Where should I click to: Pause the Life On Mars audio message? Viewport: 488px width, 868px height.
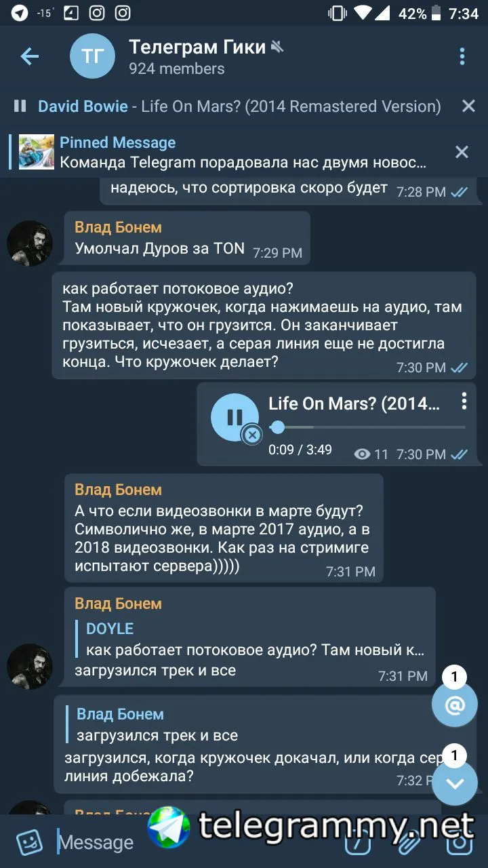(x=235, y=417)
